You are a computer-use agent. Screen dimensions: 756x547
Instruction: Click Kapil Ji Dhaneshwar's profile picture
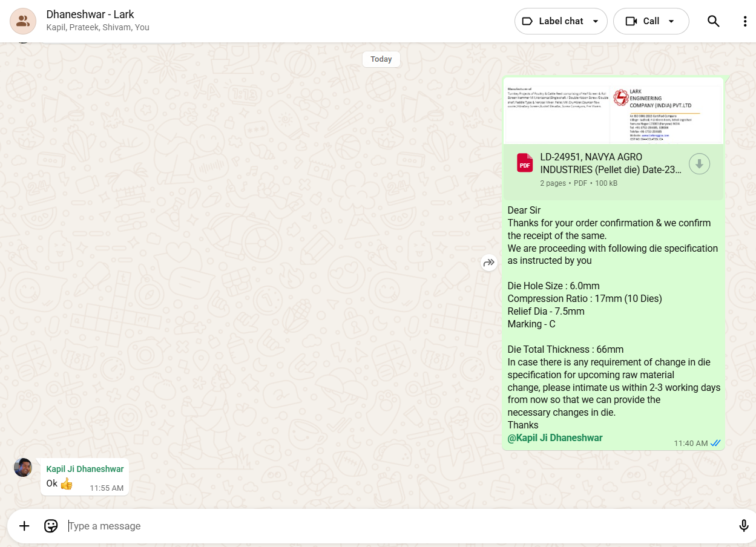(23, 467)
